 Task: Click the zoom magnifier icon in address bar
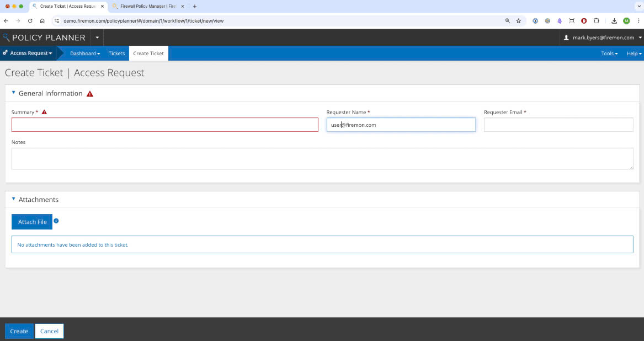pos(507,21)
